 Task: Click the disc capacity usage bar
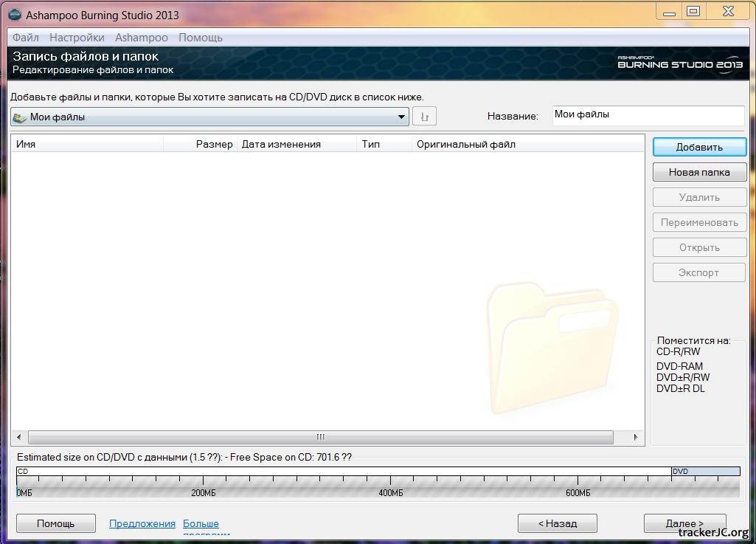point(378,483)
